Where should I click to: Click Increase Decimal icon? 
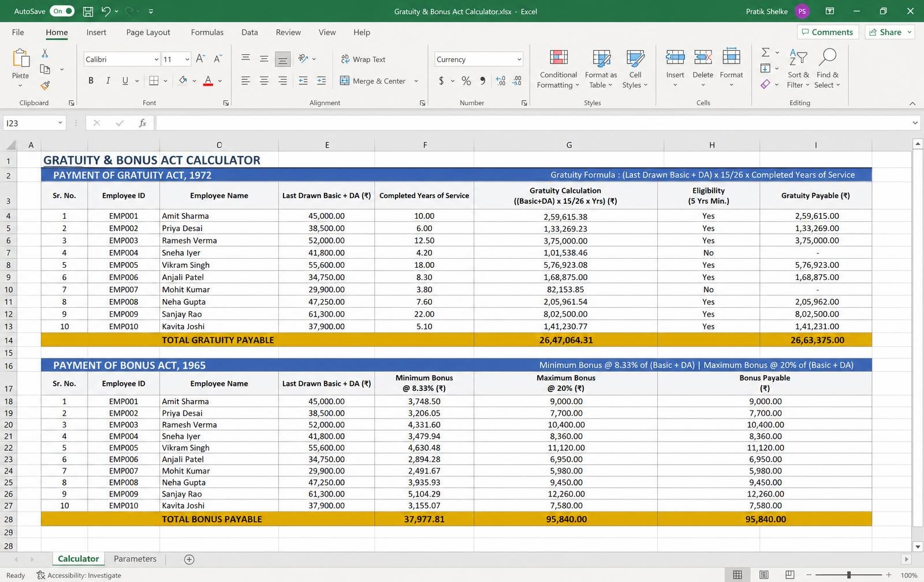(501, 81)
